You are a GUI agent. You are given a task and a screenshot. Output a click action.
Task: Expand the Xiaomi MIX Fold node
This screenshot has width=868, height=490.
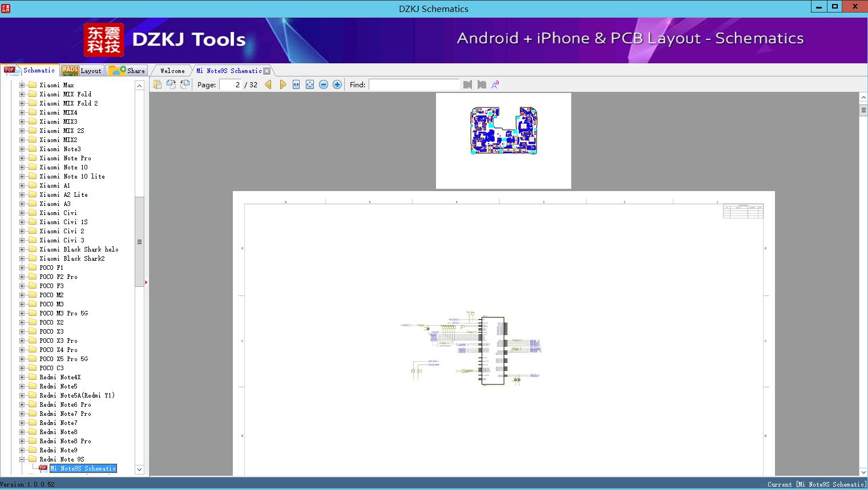(22, 94)
